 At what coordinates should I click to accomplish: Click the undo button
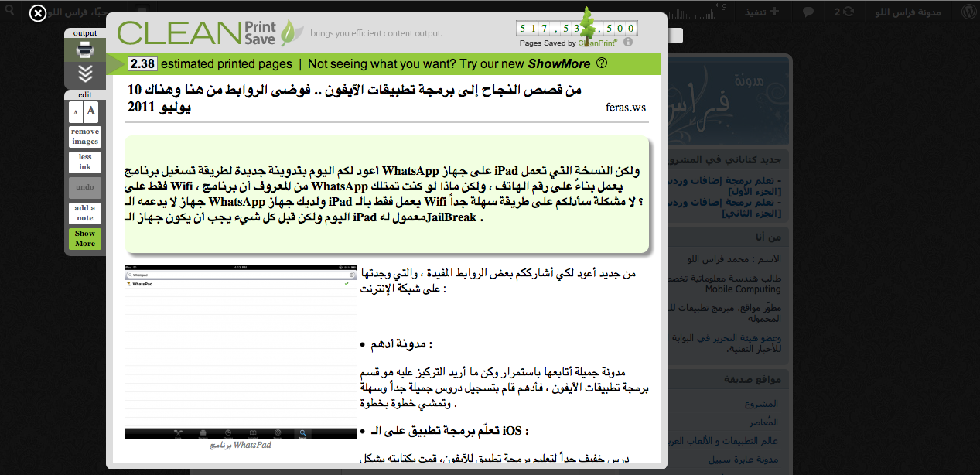(85, 187)
